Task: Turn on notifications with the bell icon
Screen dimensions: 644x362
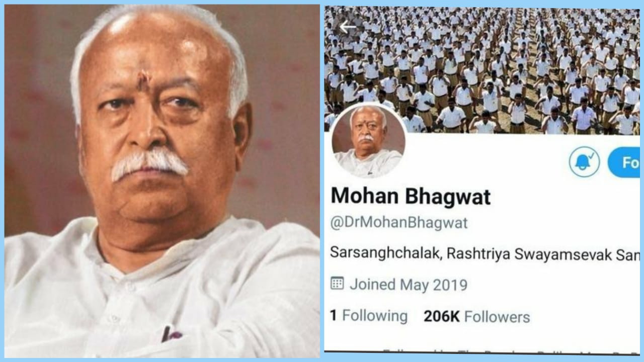Action: (584, 162)
